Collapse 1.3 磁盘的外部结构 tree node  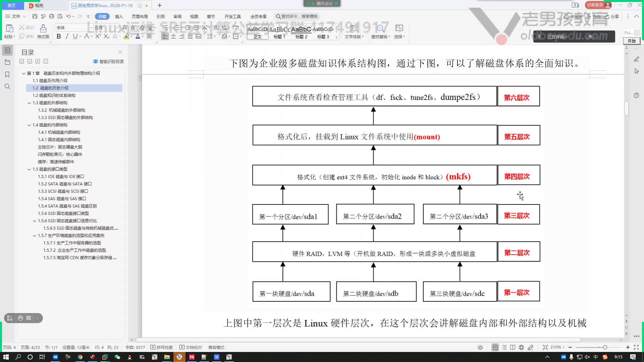(29, 103)
